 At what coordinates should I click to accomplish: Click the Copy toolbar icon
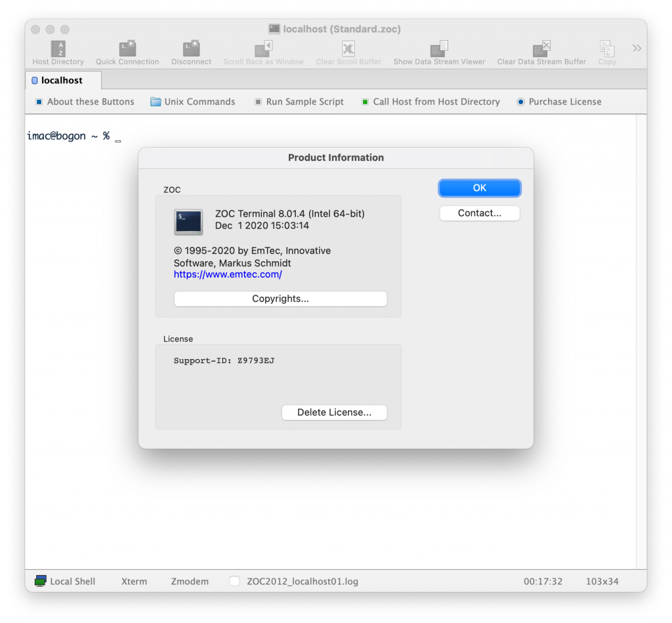pos(607,49)
